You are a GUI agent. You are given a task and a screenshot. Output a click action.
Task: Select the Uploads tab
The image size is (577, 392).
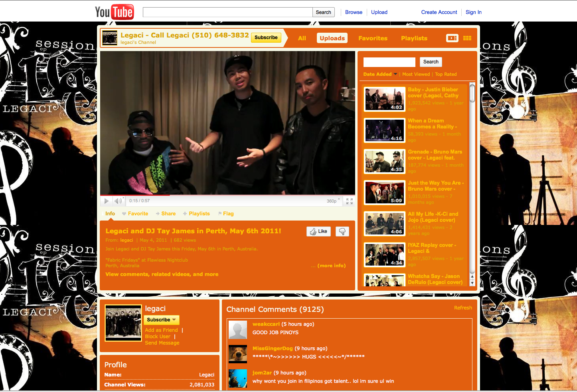pyautogui.click(x=332, y=38)
